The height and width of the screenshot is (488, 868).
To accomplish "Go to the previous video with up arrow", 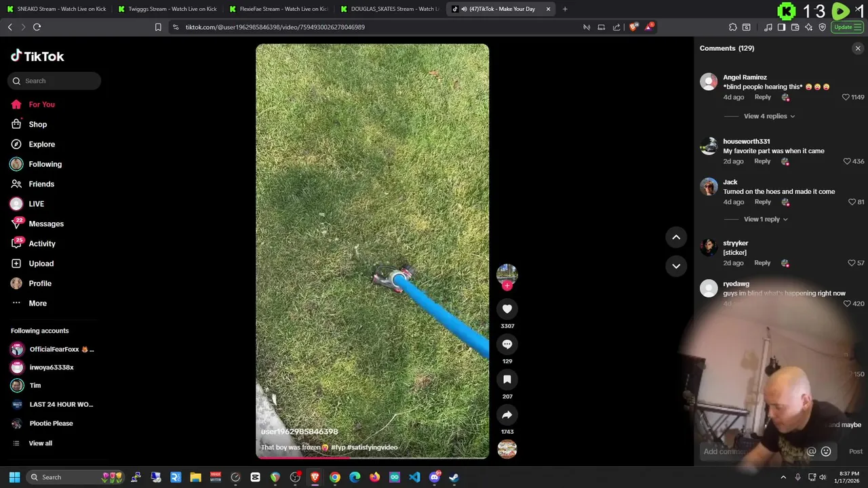I will [676, 237].
